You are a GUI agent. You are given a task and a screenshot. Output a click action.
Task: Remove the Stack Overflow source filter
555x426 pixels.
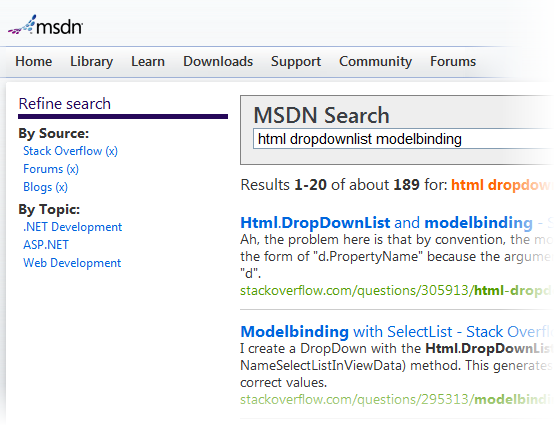tap(70, 151)
